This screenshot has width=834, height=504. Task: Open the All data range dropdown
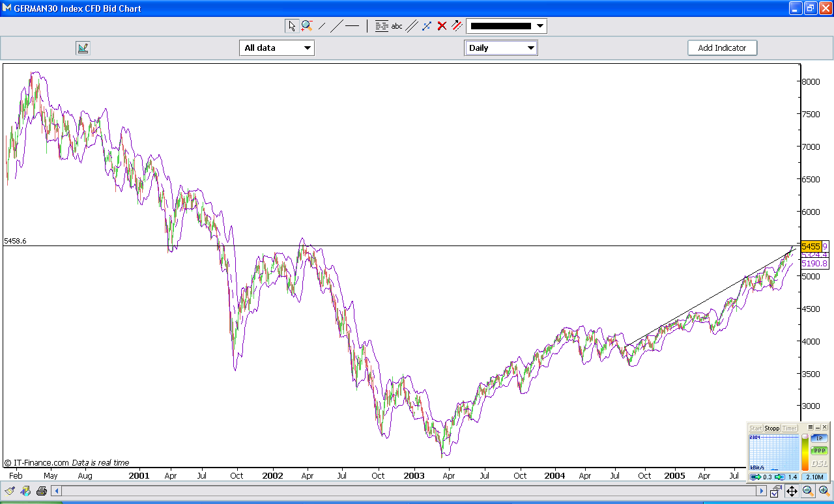tap(277, 48)
